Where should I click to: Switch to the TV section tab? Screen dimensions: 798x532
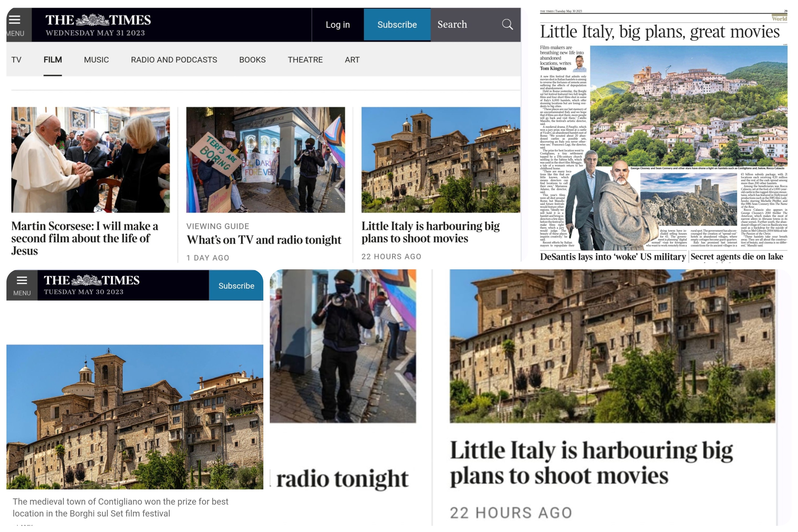pyautogui.click(x=16, y=60)
